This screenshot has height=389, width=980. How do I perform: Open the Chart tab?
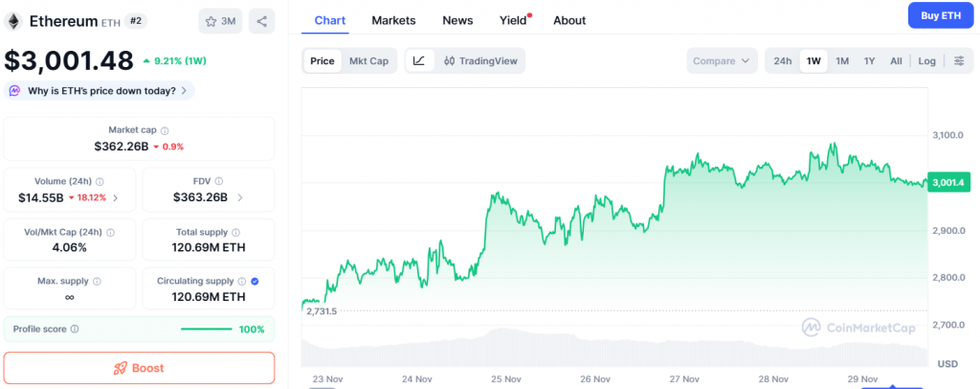[330, 20]
